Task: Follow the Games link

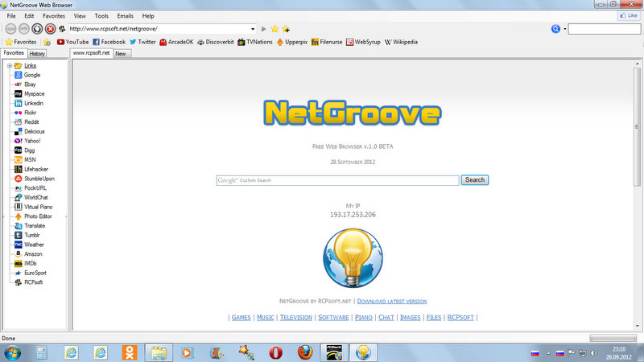Action: pyautogui.click(x=241, y=317)
